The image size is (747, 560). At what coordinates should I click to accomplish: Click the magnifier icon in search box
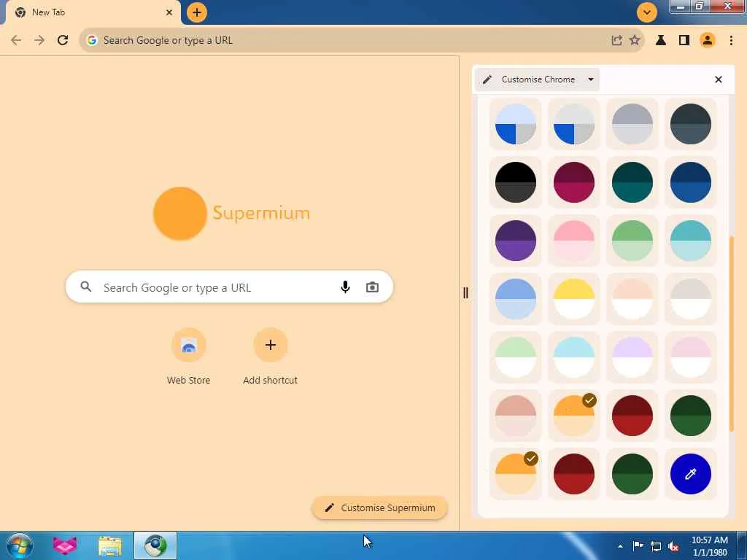tap(86, 287)
